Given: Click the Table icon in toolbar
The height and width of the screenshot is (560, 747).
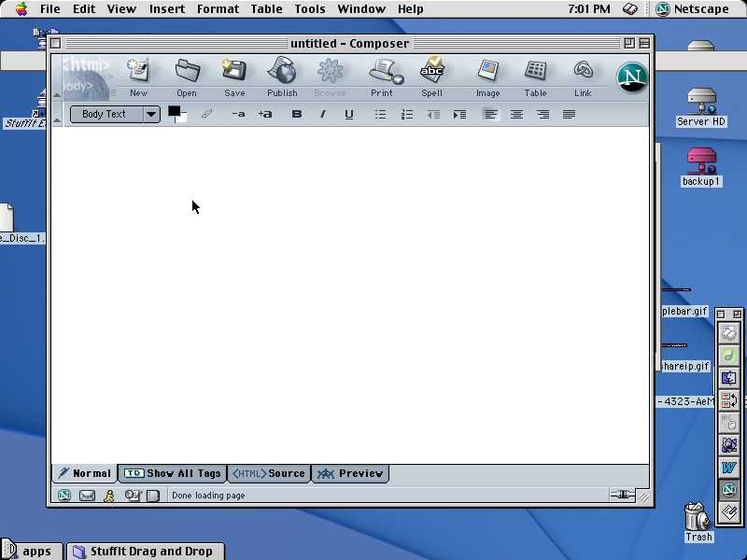Looking at the screenshot, I should (x=535, y=73).
